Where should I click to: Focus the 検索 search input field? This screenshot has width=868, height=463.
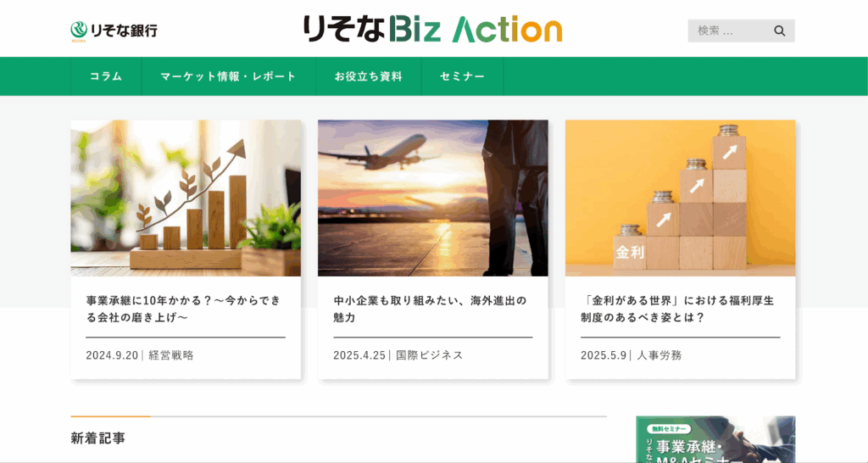(730, 31)
